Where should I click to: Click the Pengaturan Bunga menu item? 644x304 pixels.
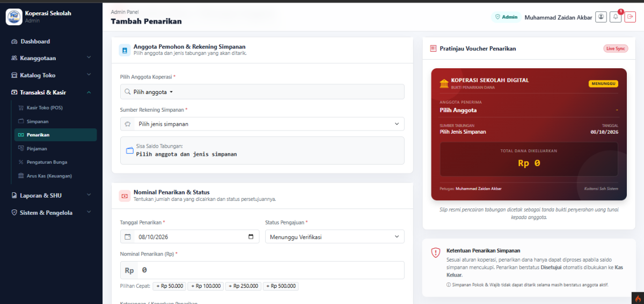[56, 162]
